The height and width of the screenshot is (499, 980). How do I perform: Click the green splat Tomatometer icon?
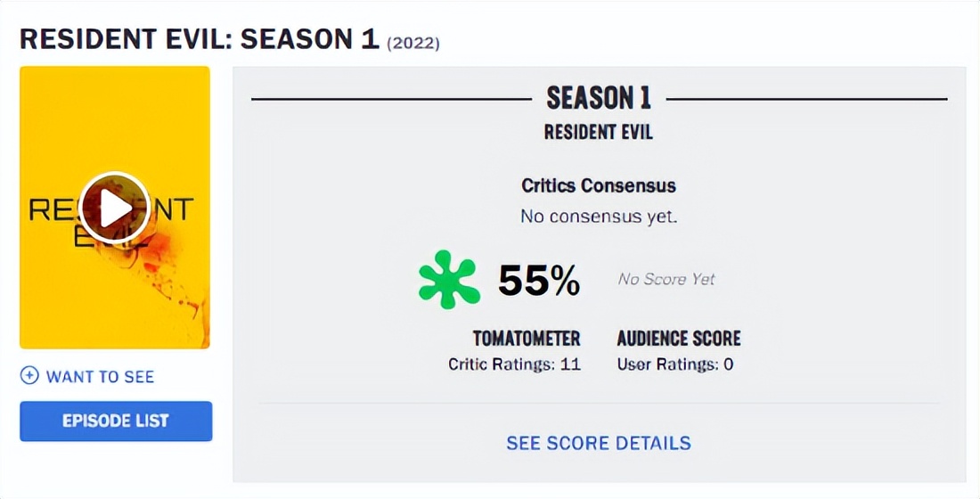[x=449, y=280]
